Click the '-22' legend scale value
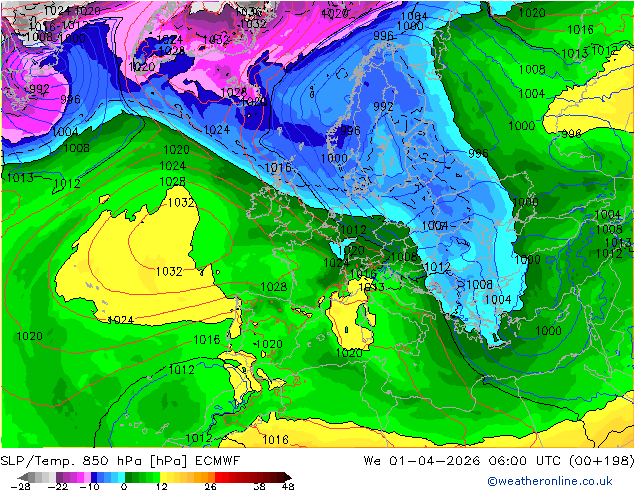 click(x=58, y=486)
